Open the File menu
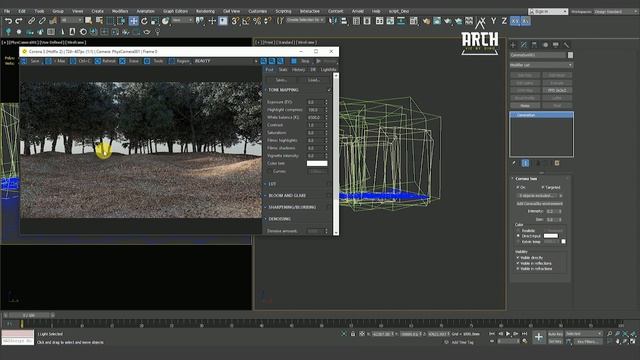 tap(7, 11)
